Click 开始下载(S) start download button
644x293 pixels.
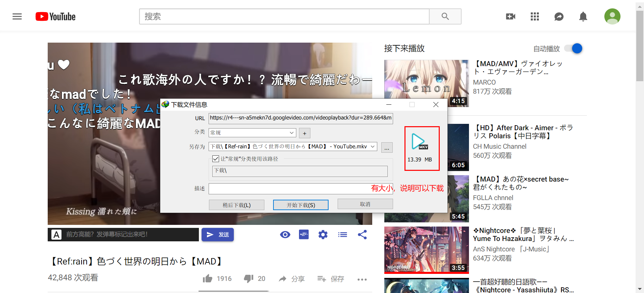[301, 205]
